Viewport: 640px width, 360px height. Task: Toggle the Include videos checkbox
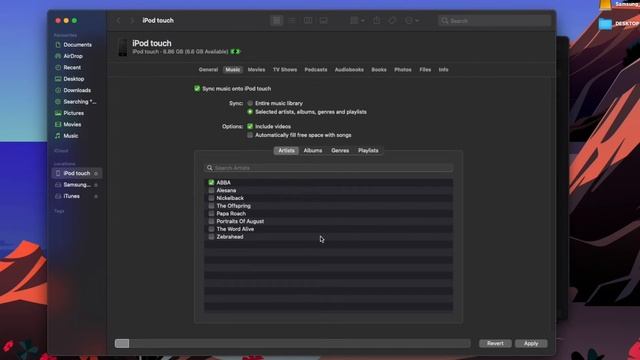click(250, 127)
